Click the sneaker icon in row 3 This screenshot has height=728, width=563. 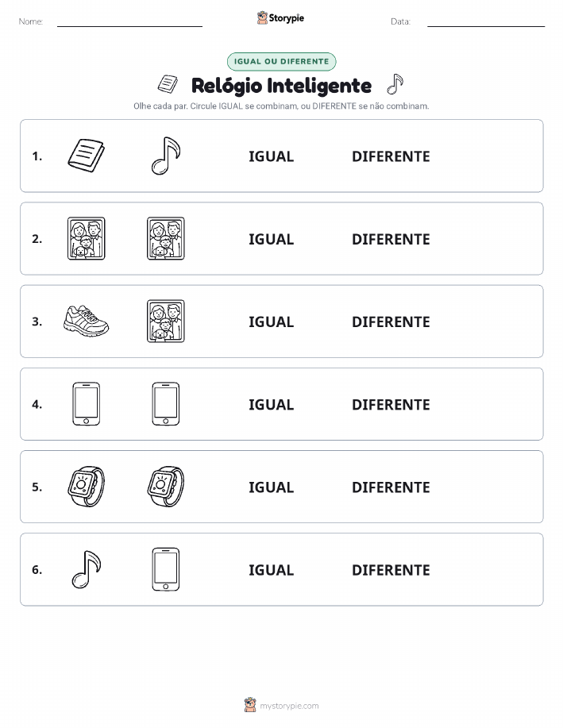[87, 321]
